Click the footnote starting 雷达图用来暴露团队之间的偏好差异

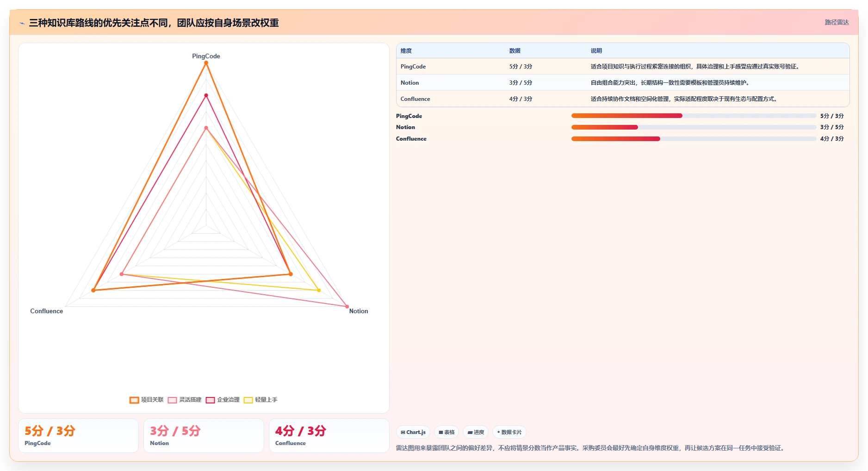(x=591, y=448)
